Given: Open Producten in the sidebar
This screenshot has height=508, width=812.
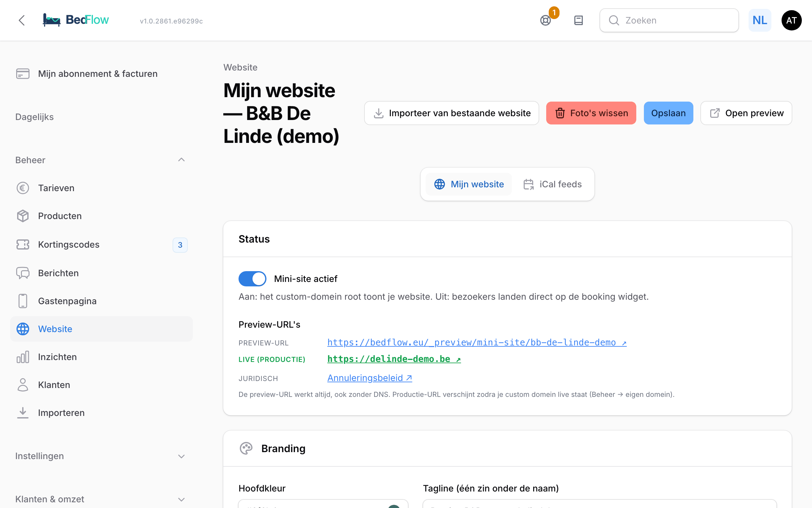Looking at the screenshot, I should pyautogui.click(x=101, y=216).
